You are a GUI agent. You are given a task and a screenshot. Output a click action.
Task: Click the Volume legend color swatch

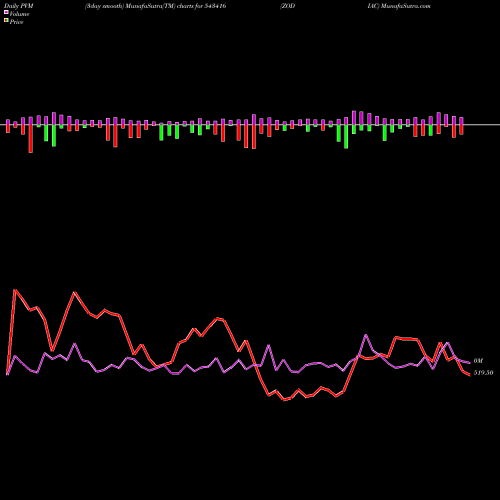pos(6,13)
